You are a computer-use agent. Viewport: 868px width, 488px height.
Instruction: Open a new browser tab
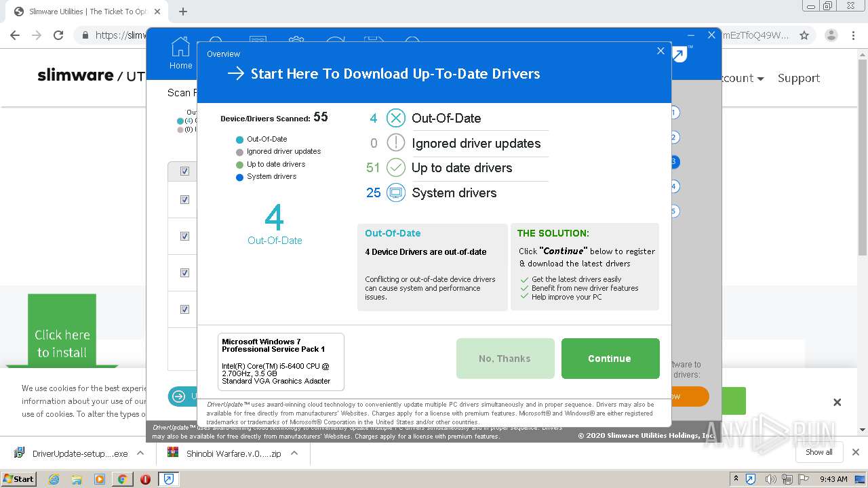coord(183,12)
